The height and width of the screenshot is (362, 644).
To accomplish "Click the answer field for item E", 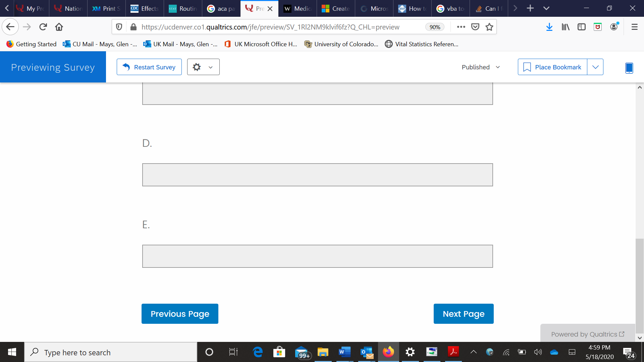I will (x=317, y=256).
